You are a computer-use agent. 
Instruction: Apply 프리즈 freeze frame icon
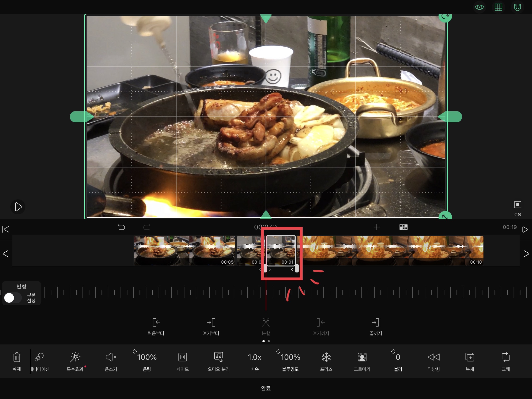326,357
